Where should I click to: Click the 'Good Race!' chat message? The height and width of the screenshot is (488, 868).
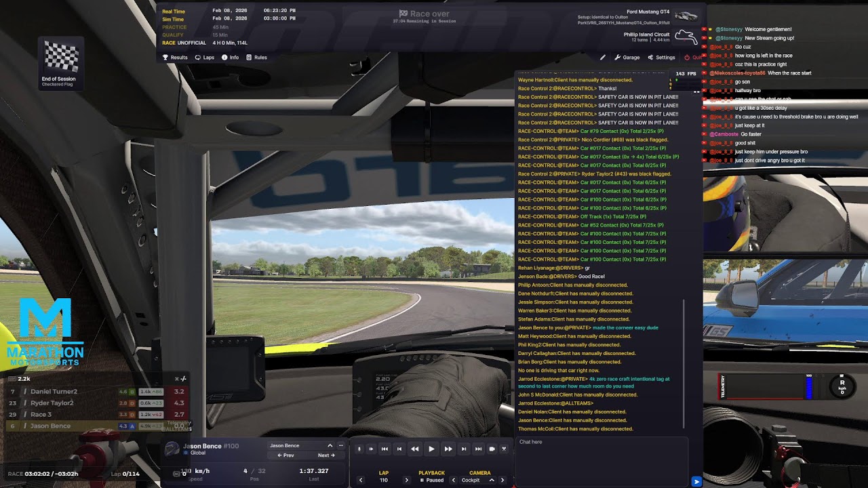(591, 277)
